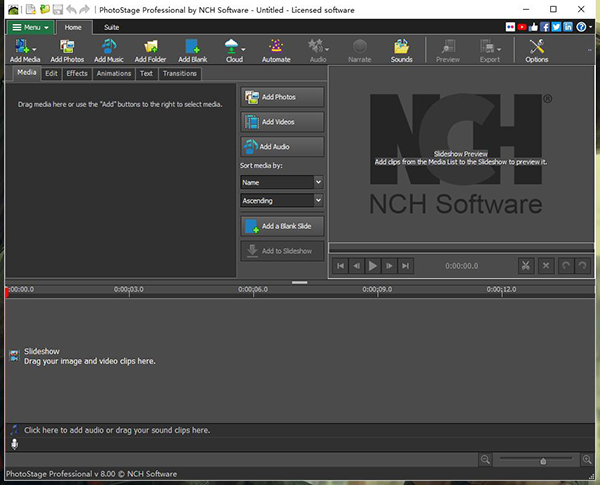
Task: Click Add to Slideshow button
Action: coord(282,251)
